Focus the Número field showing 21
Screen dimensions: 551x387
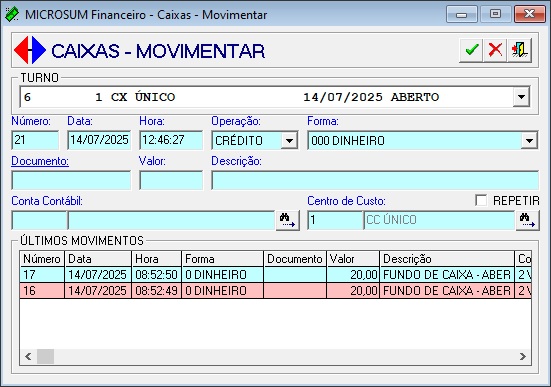[x=35, y=140]
